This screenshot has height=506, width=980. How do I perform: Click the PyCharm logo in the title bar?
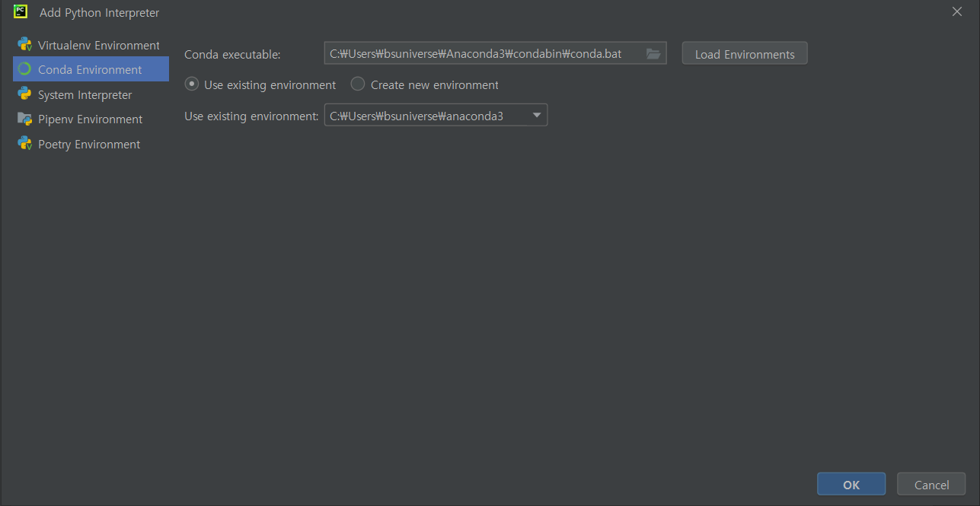(x=21, y=12)
